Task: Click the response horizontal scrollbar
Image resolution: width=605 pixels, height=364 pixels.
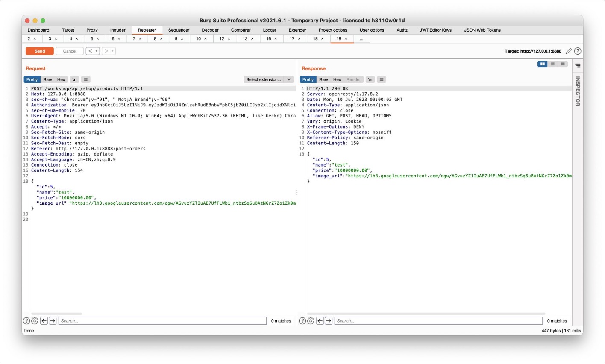Action: point(426,314)
